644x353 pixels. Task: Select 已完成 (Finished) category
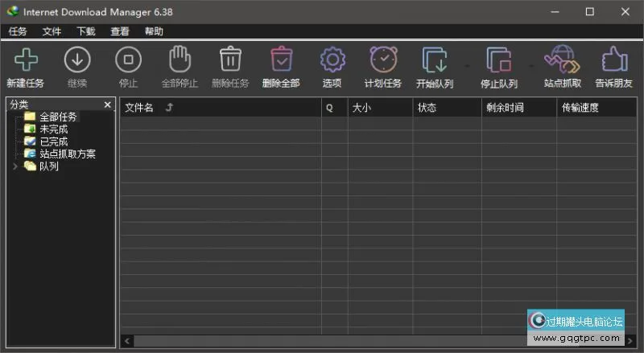pos(53,142)
